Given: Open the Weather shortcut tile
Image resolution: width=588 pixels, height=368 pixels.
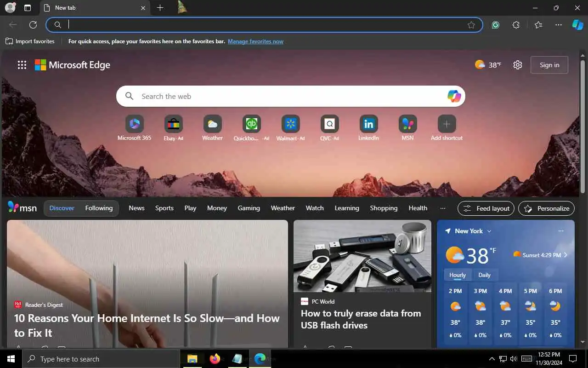Looking at the screenshot, I should click(212, 128).
